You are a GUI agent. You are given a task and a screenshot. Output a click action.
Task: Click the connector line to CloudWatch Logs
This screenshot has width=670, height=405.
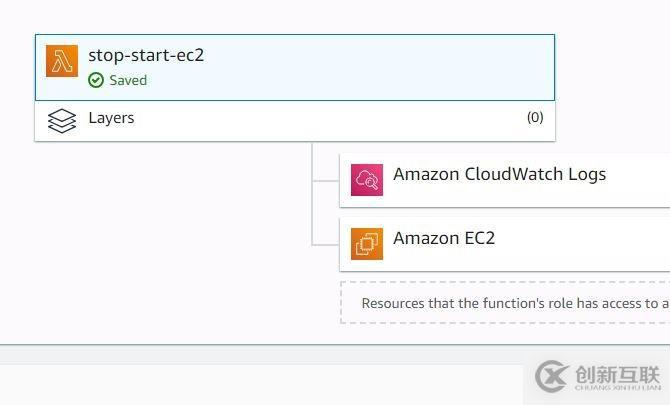(x=326, y=181)
